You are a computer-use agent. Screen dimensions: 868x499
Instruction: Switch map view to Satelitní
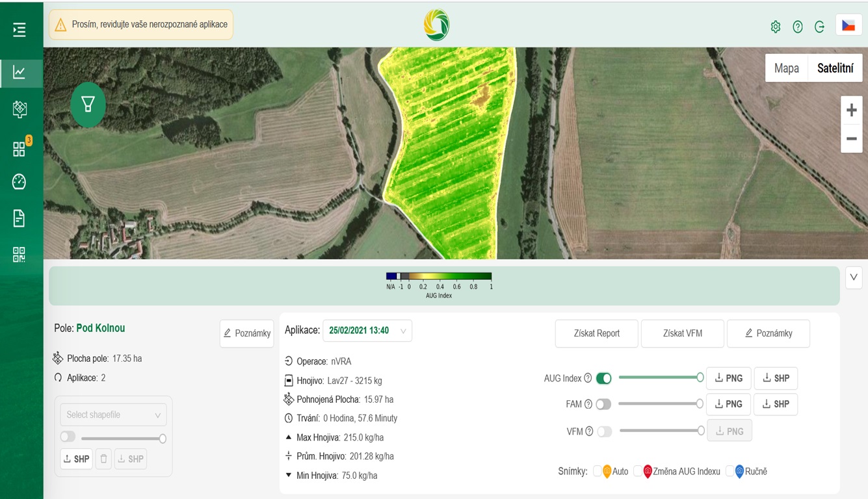tap(835, 68)
